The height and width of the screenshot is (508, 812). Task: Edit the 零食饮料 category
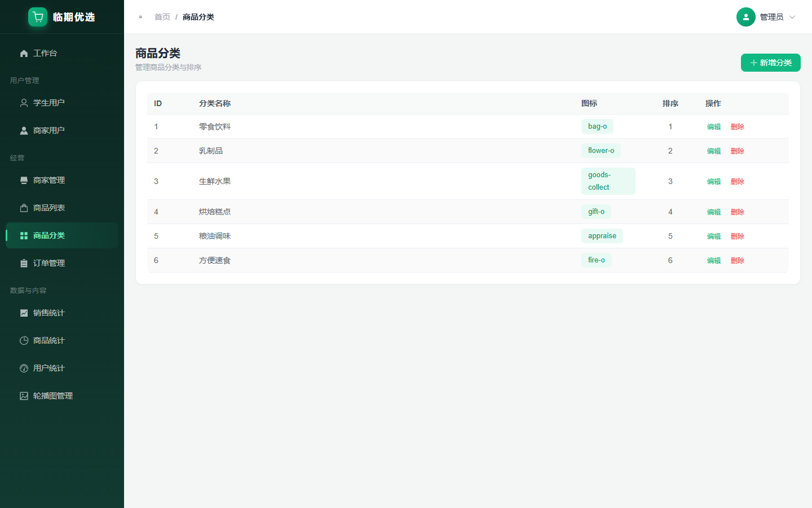tap(714, 126)
